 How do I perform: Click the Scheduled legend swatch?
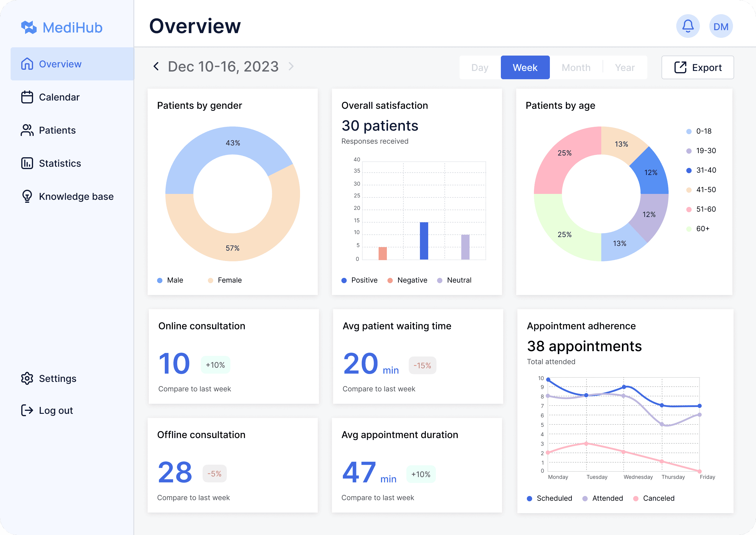point(529,499)
